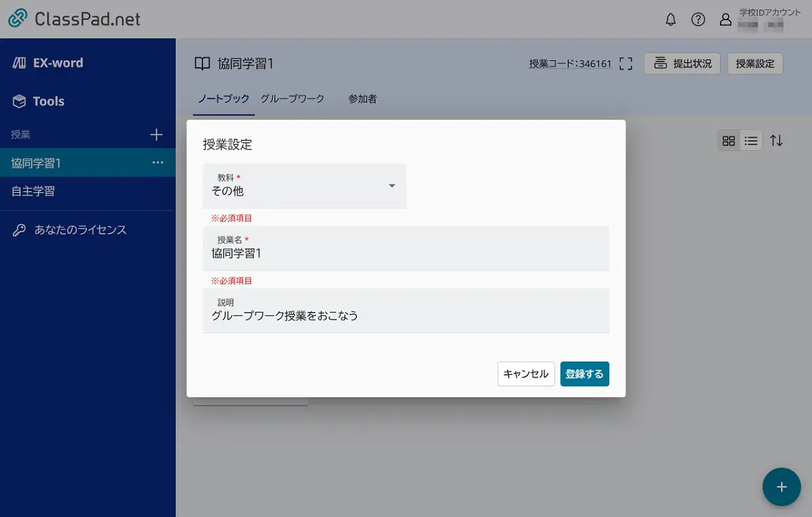The width and height of the screenshot is (812, 517).
Task: Click plus to add a new 授業
Action: tap(156, 134)
